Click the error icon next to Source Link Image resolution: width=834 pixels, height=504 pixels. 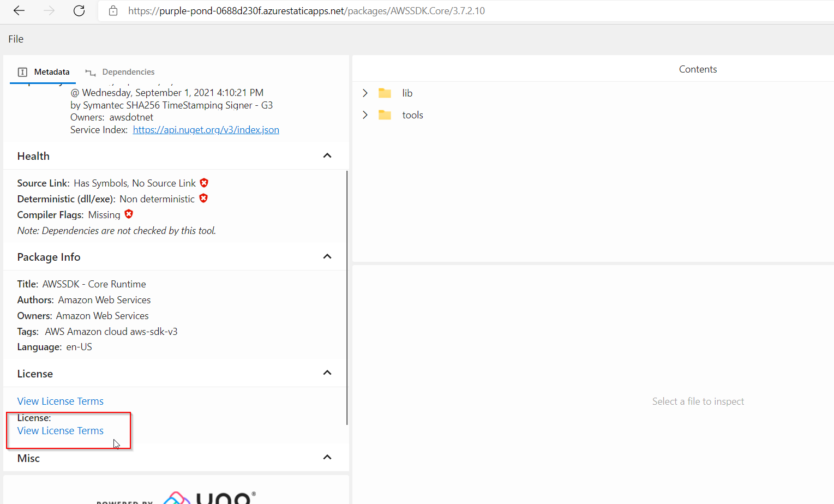204,183
